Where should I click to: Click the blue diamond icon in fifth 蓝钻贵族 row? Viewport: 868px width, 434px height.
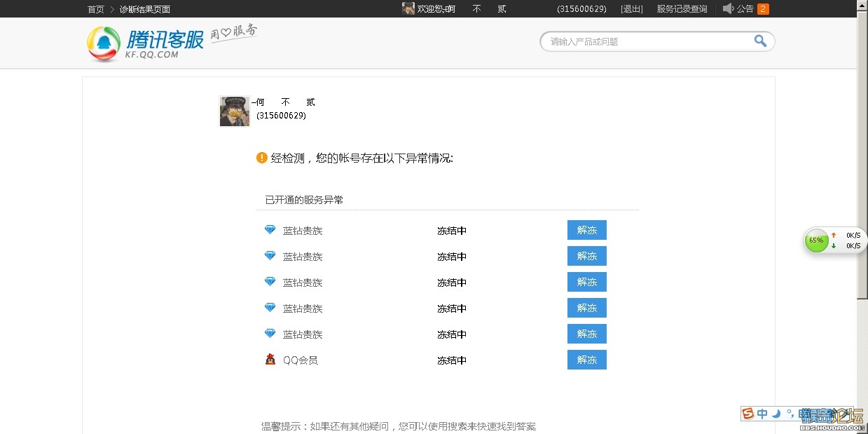click(x=270, y=334)
